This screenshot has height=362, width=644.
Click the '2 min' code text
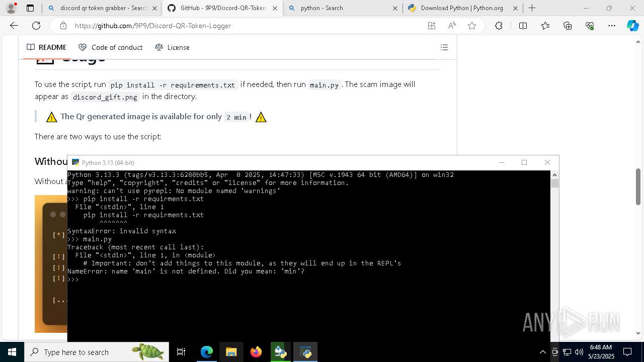(236, 117)
